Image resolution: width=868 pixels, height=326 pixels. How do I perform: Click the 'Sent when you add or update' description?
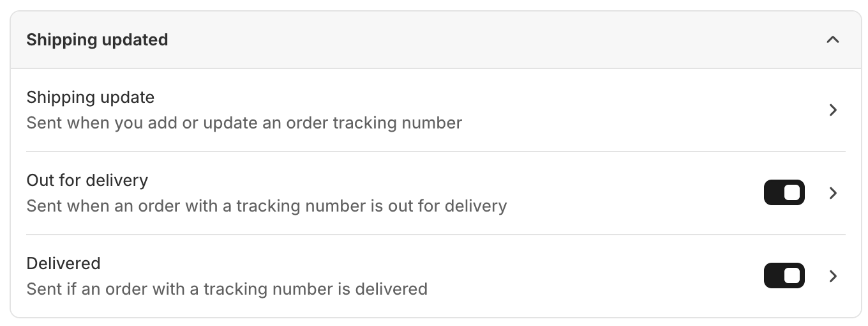[x=244, y=123]
